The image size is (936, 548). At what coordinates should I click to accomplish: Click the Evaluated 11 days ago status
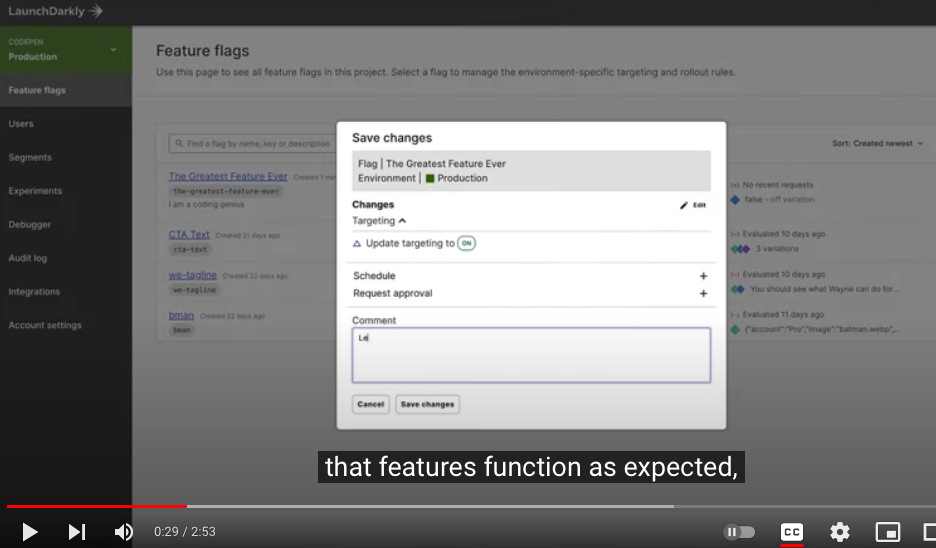tap(777, 314)
